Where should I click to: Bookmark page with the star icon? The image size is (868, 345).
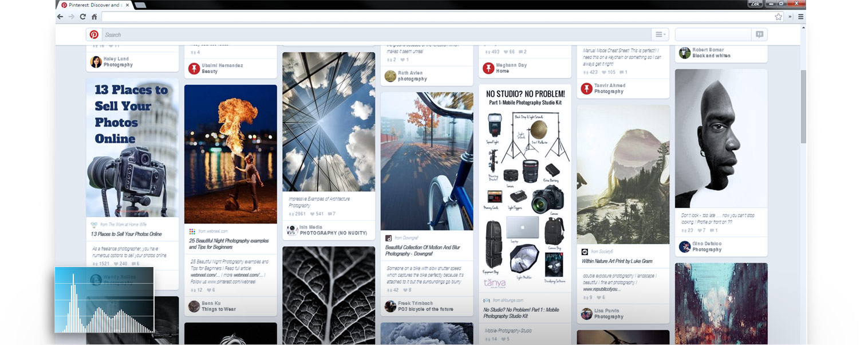click(x=778, y=17)
